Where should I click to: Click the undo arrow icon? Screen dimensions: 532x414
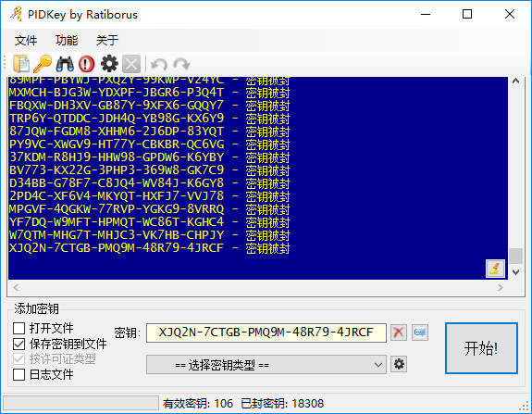point(159,64)
